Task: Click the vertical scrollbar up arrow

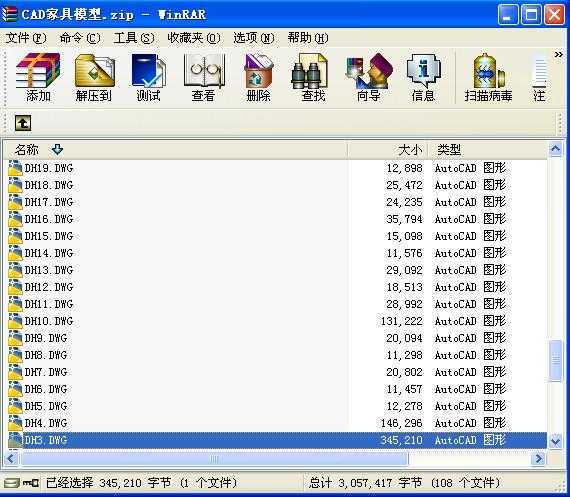Action: (x=555, y=149)
